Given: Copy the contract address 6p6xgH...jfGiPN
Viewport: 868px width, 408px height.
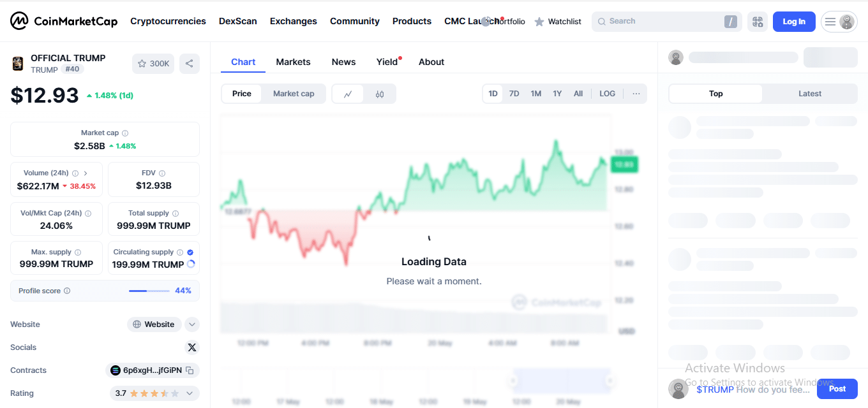Looking at the screenshot, I should tap(190, 370).
